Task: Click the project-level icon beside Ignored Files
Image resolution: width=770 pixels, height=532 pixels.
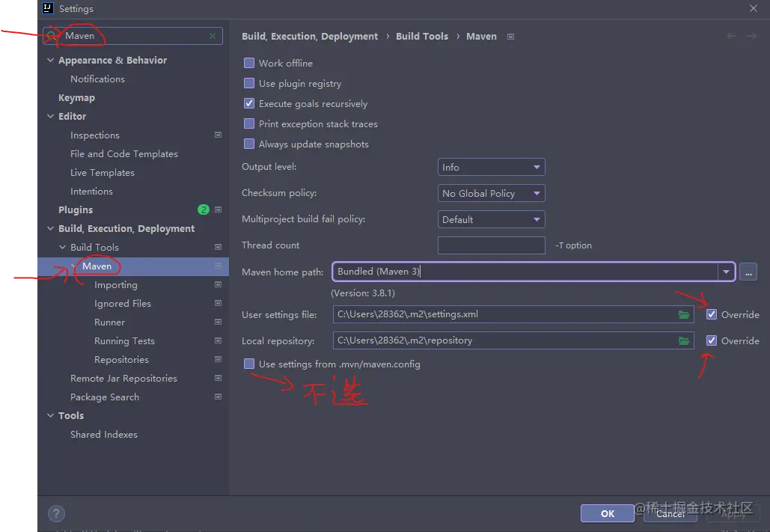Action: (218, 303)
